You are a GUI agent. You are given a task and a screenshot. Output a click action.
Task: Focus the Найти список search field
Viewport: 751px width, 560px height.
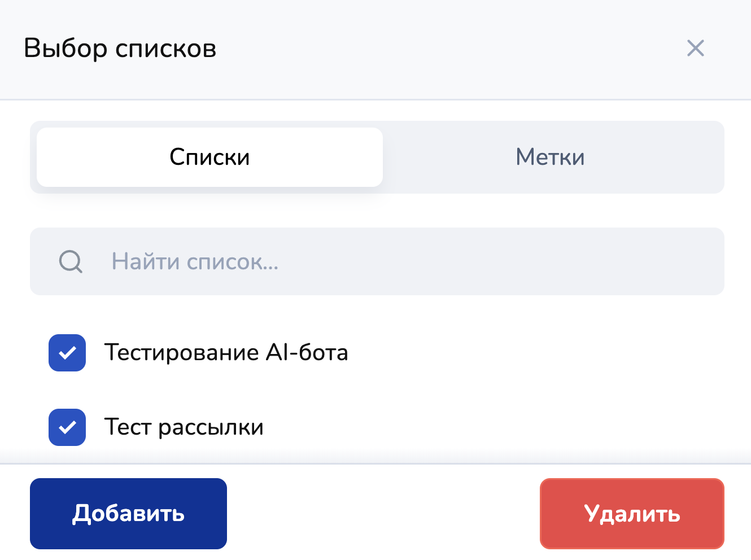tap(395, 262)
